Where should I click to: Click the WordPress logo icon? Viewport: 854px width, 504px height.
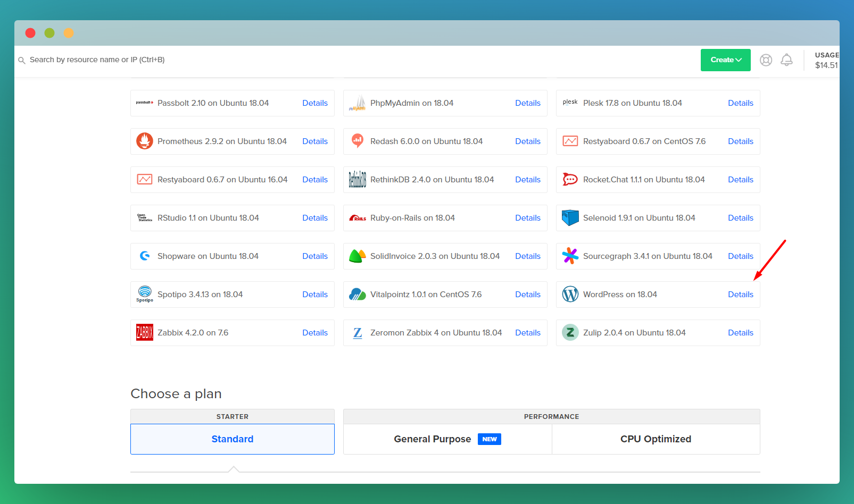coord(570,295)
